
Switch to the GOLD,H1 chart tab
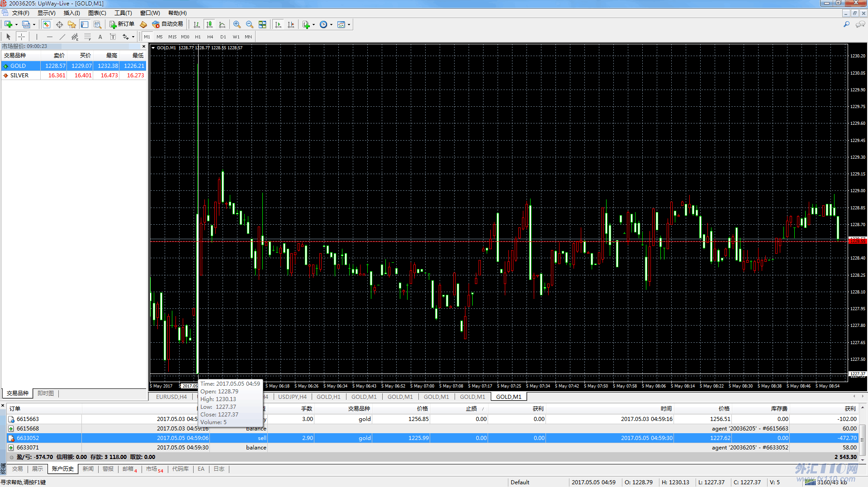328,397
